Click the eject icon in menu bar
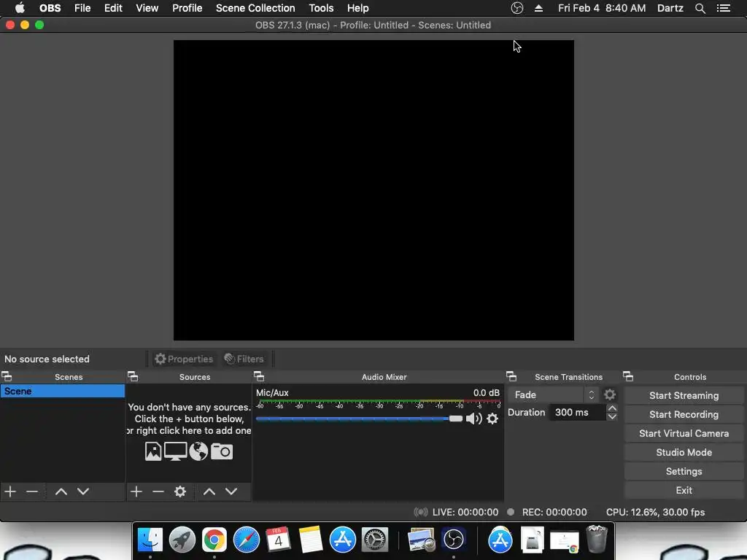 [539, 8]
